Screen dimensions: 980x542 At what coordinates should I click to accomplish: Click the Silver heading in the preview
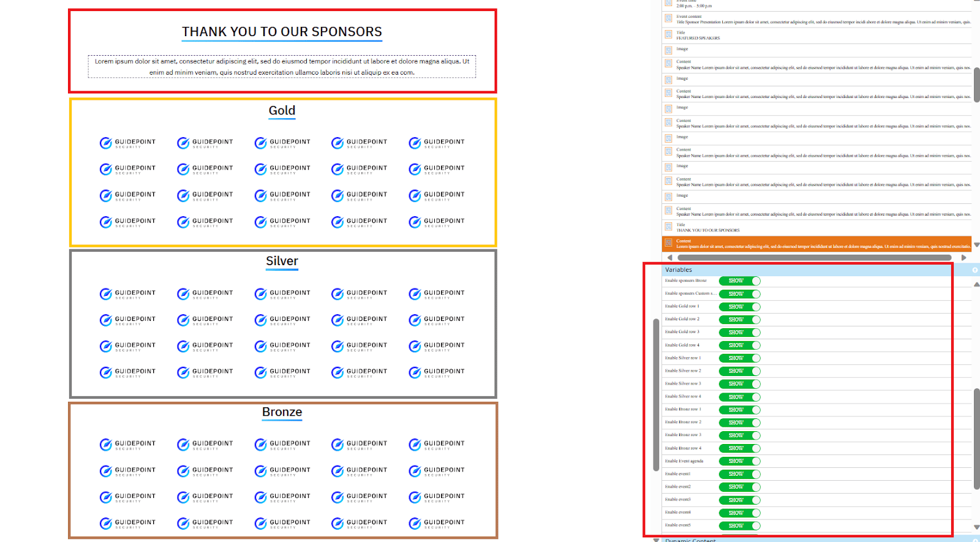[282, 262]
